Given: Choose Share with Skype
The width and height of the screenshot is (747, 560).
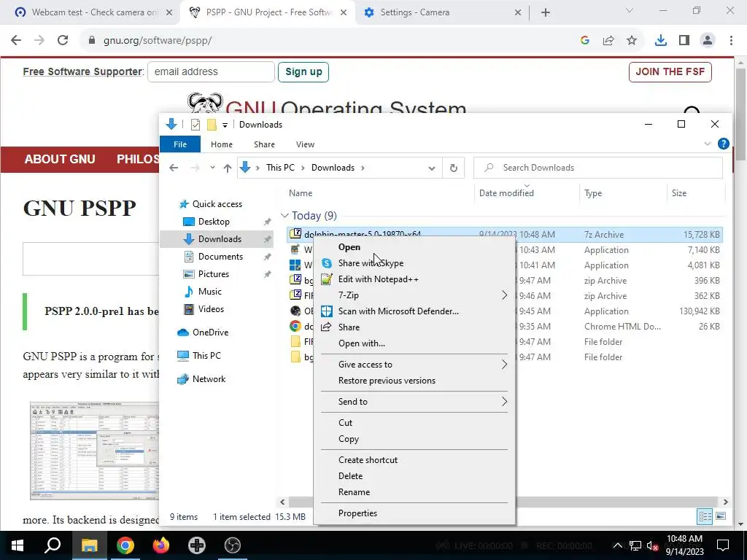Looking at the screenshot, I should (414, 263).
